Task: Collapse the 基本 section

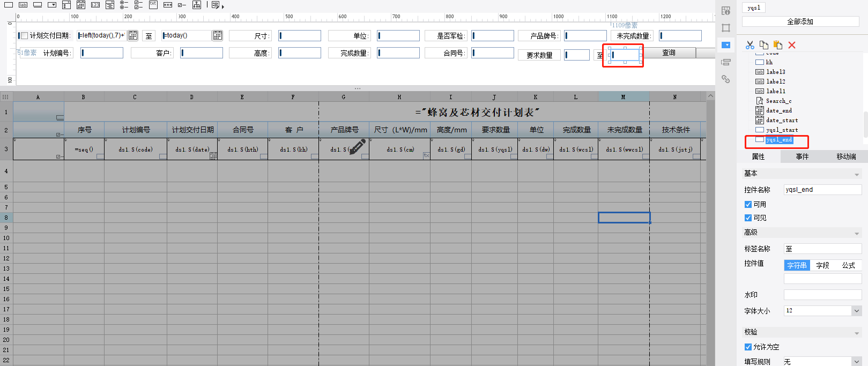Action: pos(857,174)
